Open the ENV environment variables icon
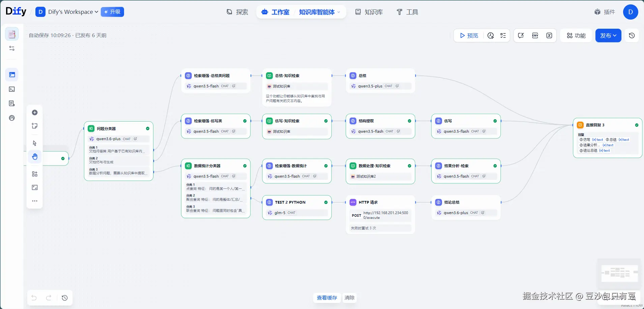 click(x=535, y=35)
